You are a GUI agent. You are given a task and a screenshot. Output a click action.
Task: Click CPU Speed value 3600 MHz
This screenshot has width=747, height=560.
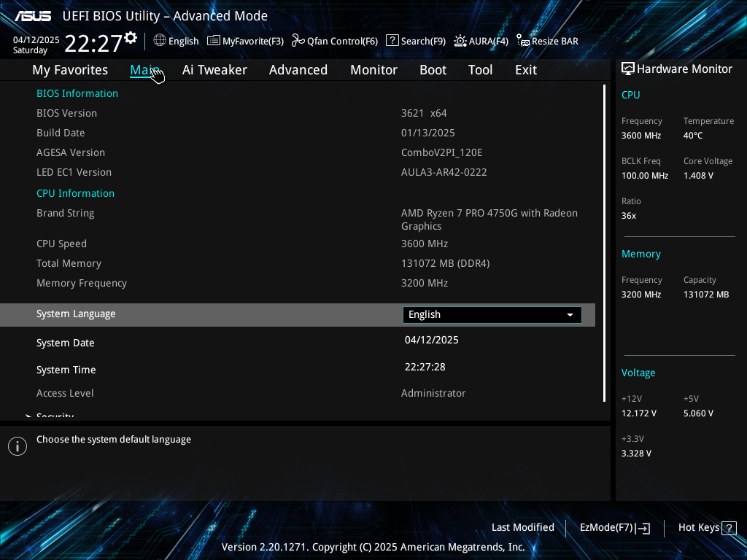[x=425, y=244]
